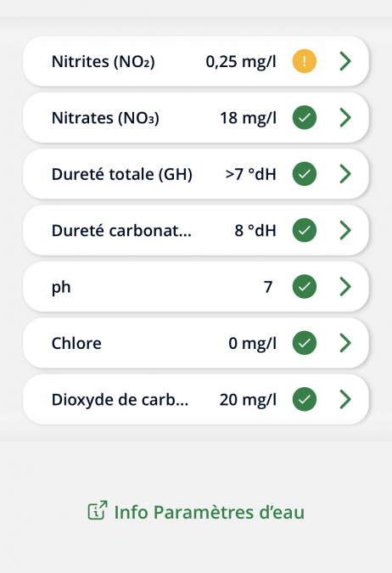Tap the green checkmark beside Chlore

pos(305,343)
